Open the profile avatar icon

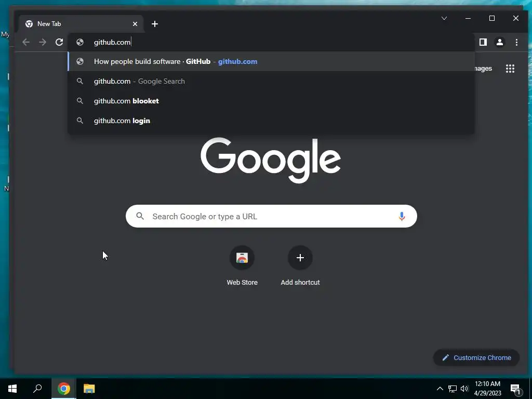click(500, 42)
